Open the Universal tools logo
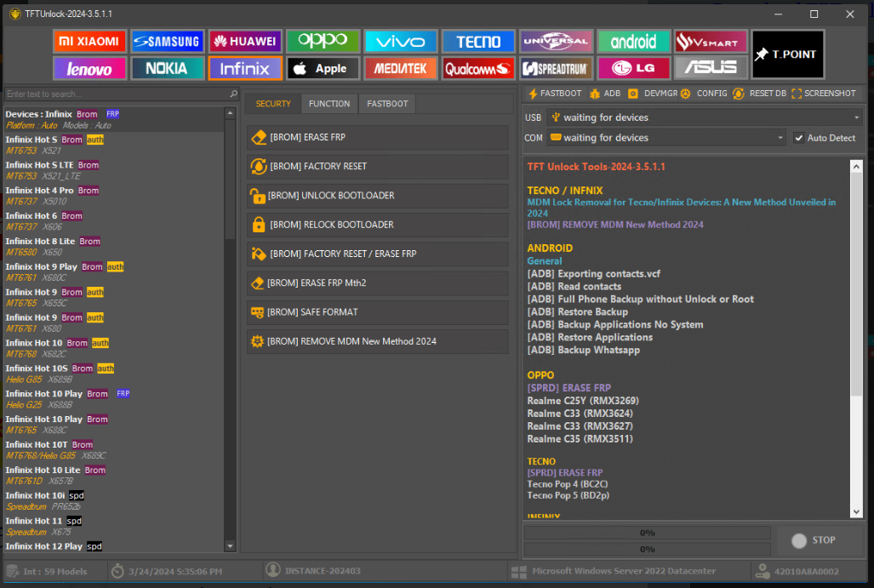The width and height of the screenshot is (874, 588). 556,41
